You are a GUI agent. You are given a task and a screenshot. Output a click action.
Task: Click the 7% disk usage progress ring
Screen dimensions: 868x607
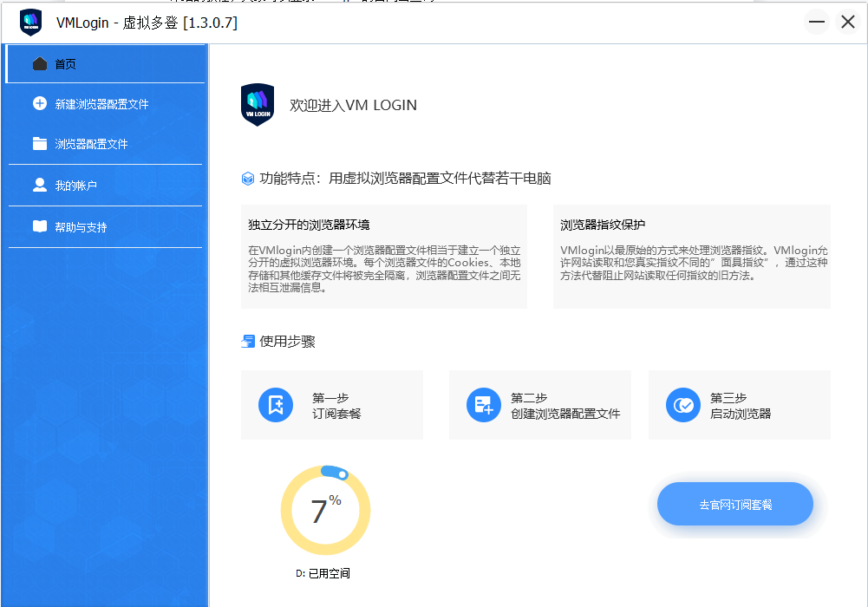325,509
